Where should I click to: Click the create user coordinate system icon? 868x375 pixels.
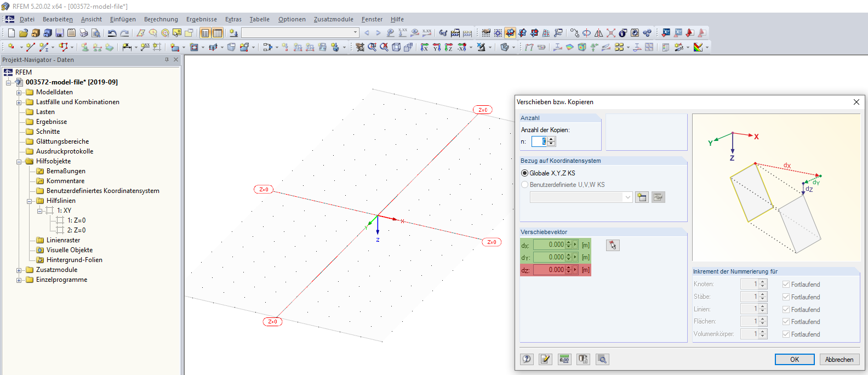pos(642,197)
